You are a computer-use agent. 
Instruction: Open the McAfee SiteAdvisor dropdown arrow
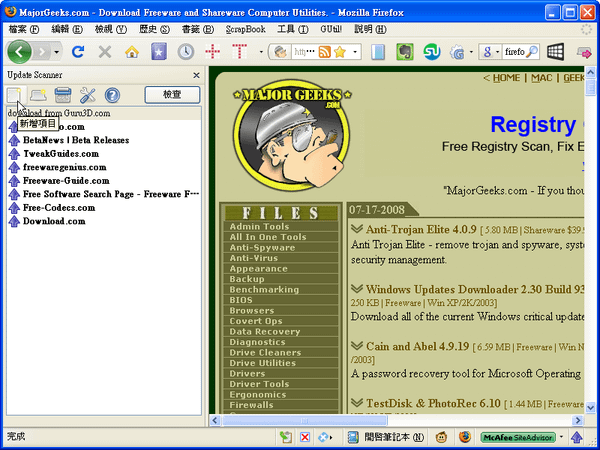point(561,437)
